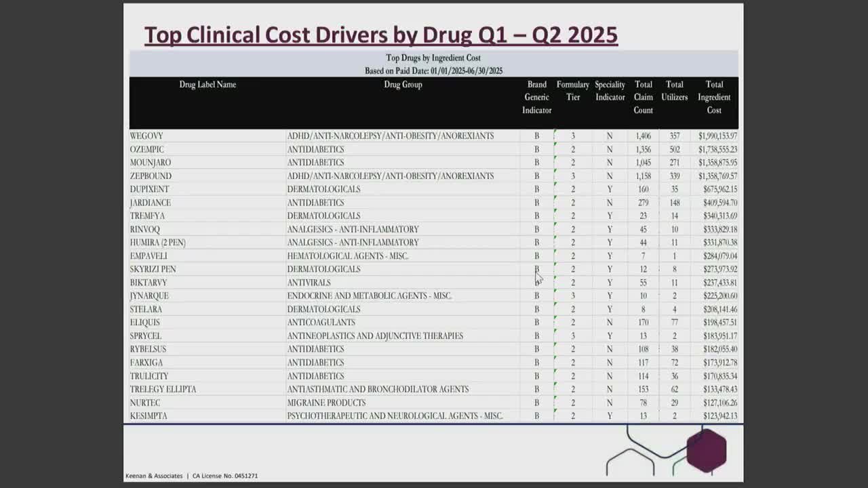Select the ELIQUIS drug name cell
Image resolution: width=868 pixels, height=488 pixels.
tap(145, 323)
